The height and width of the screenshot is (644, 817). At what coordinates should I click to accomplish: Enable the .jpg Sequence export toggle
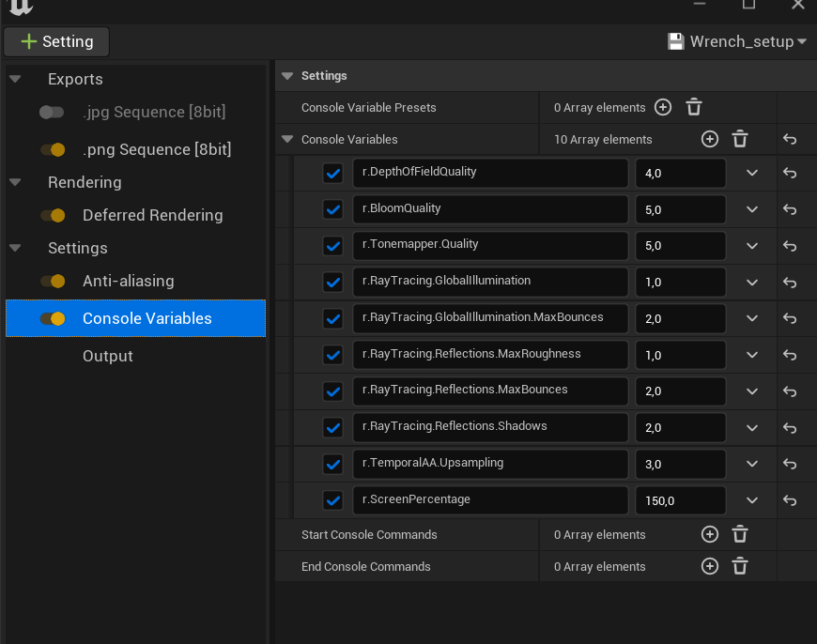tap(52, 113)
